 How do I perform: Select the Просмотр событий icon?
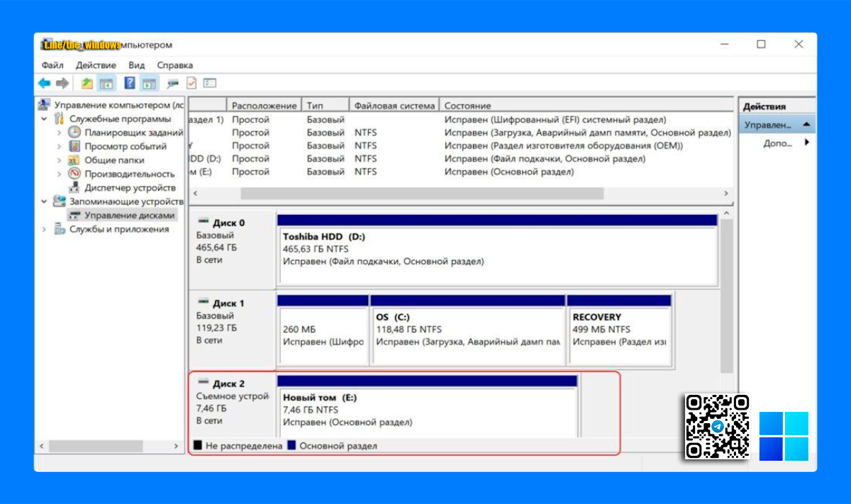[74, 146]
